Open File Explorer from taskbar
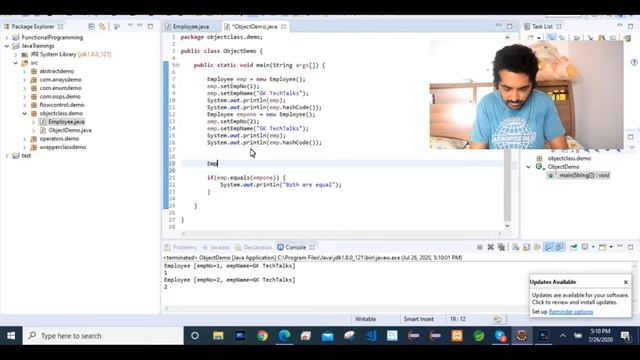Image resolution: width=640 pixels, height=360 pixels. pyautogui.click(x=218, y=336)
